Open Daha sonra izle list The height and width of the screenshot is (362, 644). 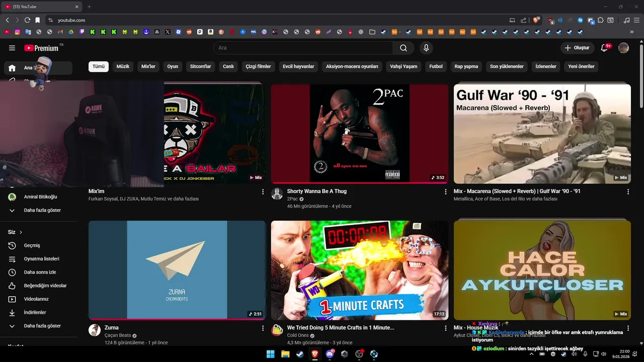[x=39, y=272]
